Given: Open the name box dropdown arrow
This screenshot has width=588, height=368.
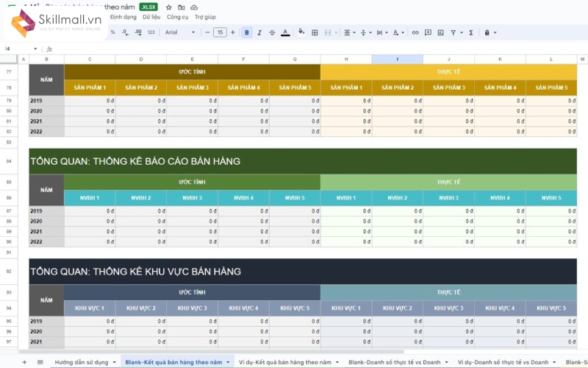Looking at the screenshot, I should click(x=35, y=49).
